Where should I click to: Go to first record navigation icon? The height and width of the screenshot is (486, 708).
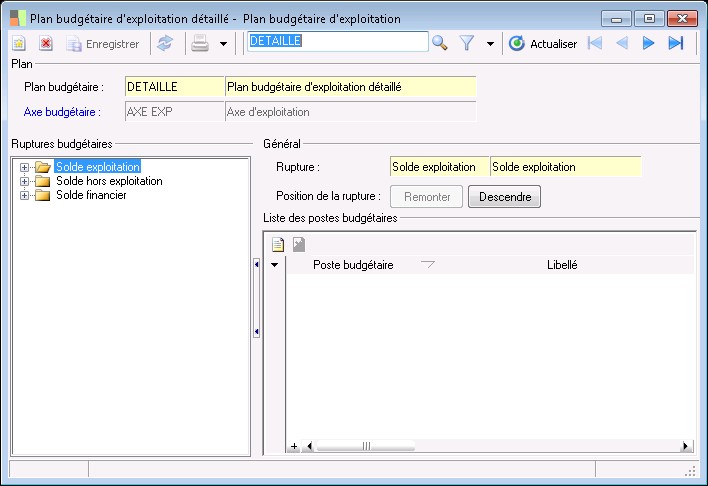(595, 43)
